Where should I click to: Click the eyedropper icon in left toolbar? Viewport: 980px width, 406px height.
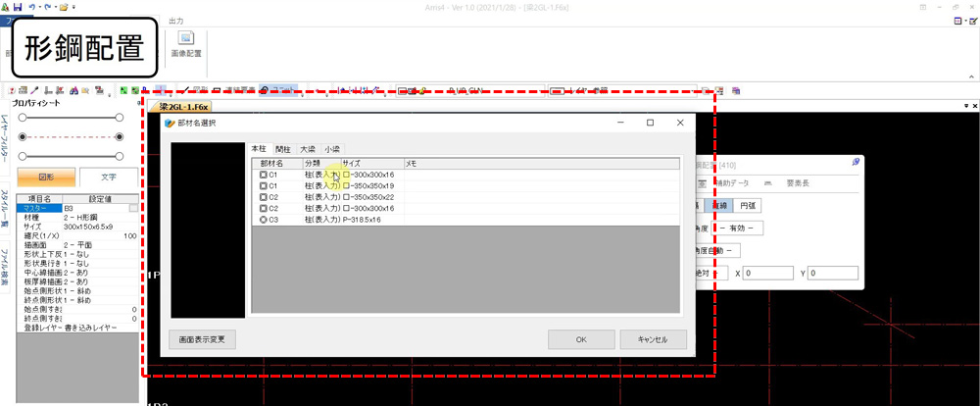pyautogui.click(x=33, y=90)
